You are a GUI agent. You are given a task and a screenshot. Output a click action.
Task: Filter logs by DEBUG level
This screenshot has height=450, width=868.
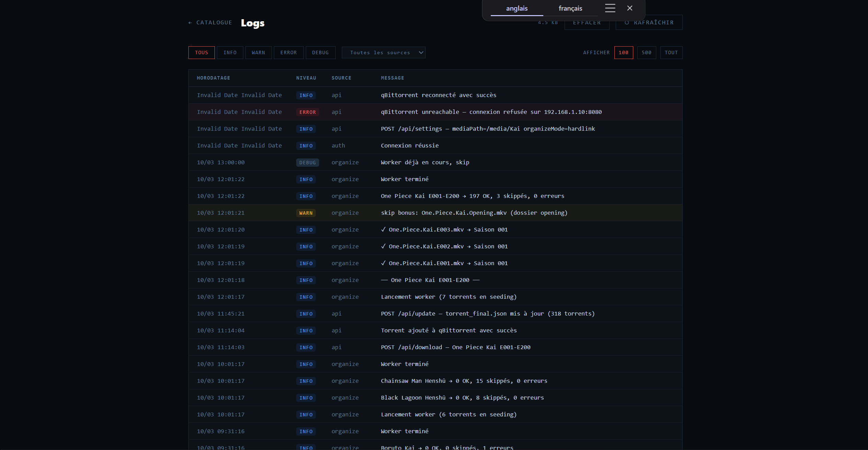coord(321,52)
